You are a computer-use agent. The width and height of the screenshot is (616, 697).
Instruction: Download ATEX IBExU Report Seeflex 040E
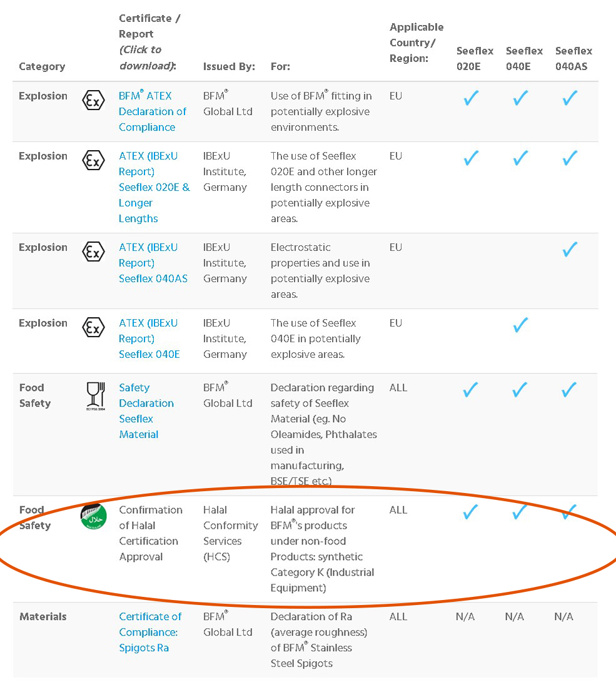149,338
